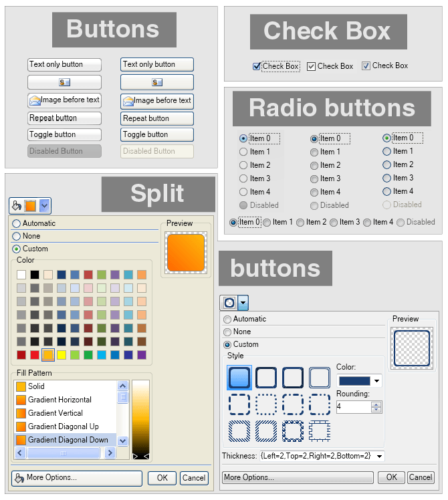Click the envelope icon on the right 'Image before text' button
This screenshot has width=448, height=500.
click(128, 101)
